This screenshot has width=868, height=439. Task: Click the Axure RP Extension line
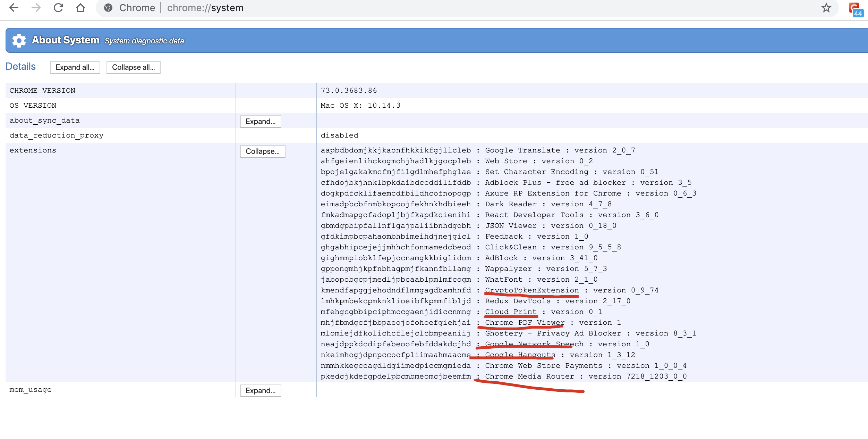[509, 193]
